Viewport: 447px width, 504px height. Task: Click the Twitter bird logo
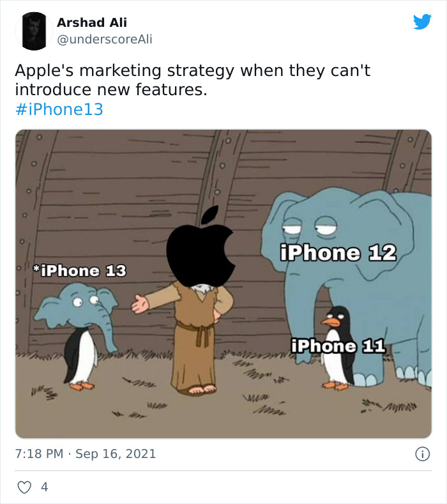422,22
